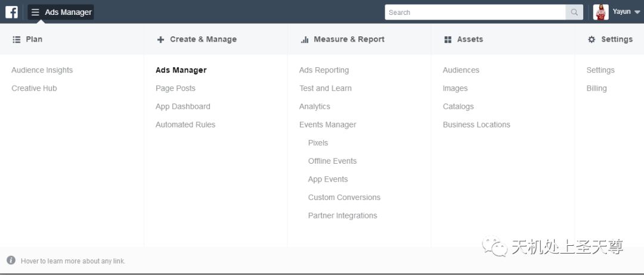
Task: Open Pixels under Events Manager
Action: click(x=318, y=143)
